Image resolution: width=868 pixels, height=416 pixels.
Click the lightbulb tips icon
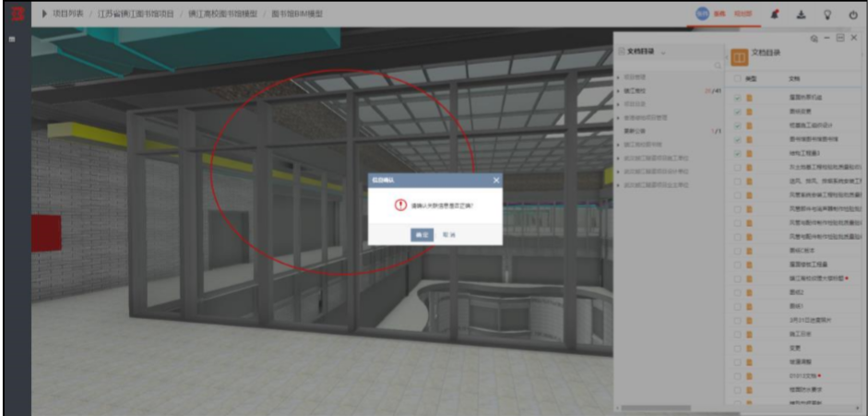point(827,15)
